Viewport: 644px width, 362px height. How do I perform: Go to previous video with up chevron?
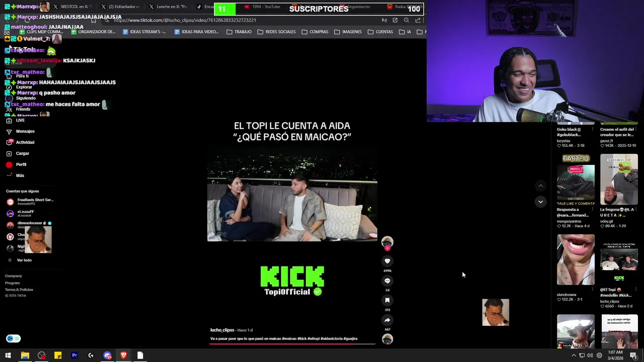tap(540, 186)
